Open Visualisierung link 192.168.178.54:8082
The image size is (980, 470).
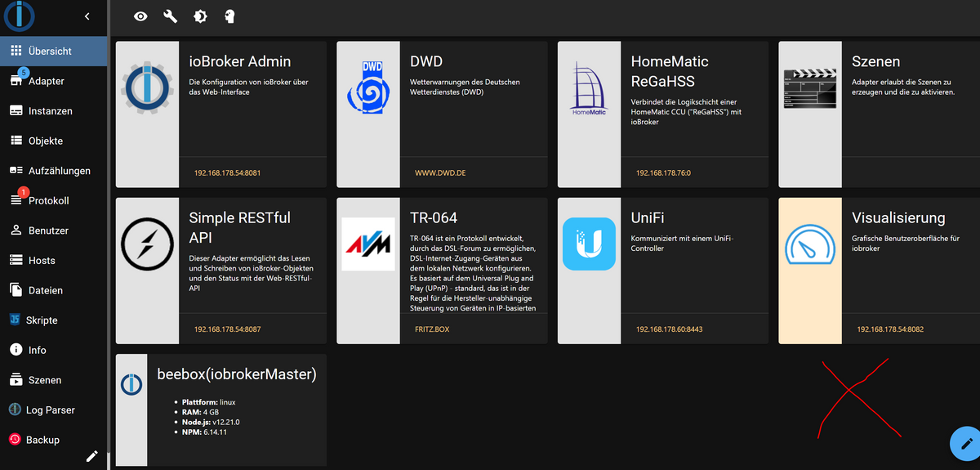click(x=890, y=329)
